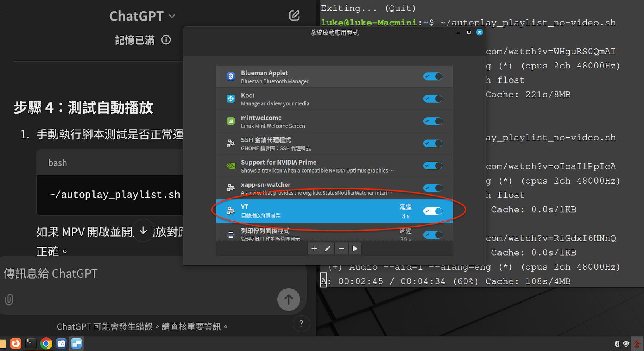The image size is (644, 351).
Task: Click the Exiting... (Quit) terminal line
Action: [368, 8]
